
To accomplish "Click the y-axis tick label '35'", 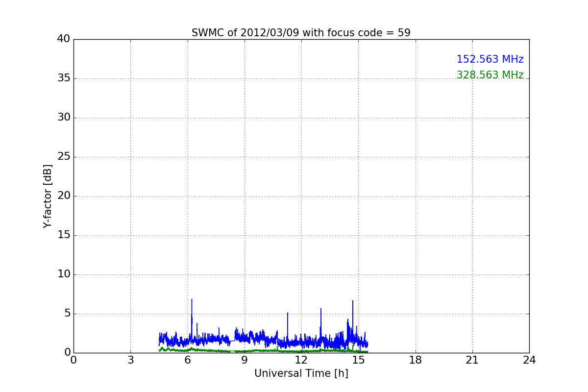I will [64, 78].
